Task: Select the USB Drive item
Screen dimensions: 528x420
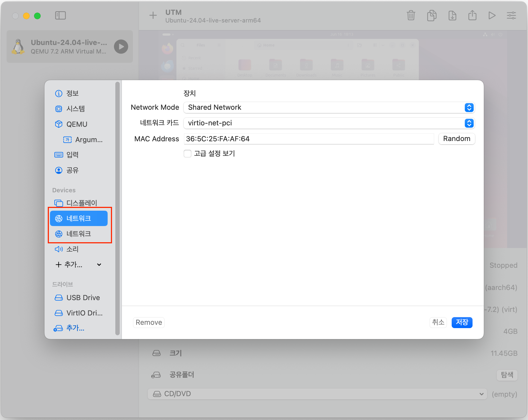Action: (83, 298)
